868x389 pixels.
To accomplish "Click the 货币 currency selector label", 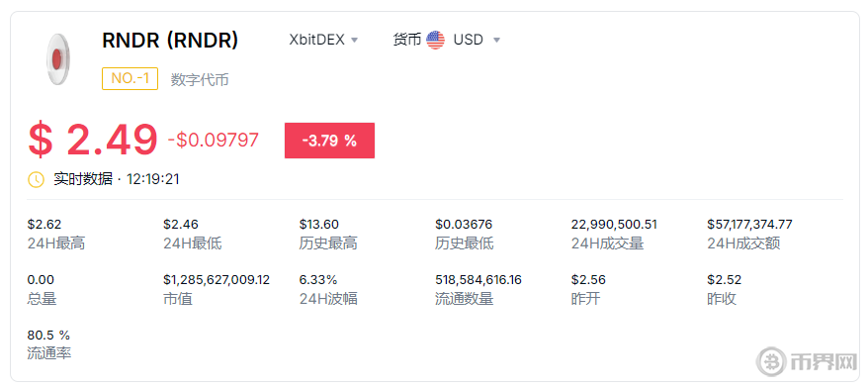I will pos(407,40).
